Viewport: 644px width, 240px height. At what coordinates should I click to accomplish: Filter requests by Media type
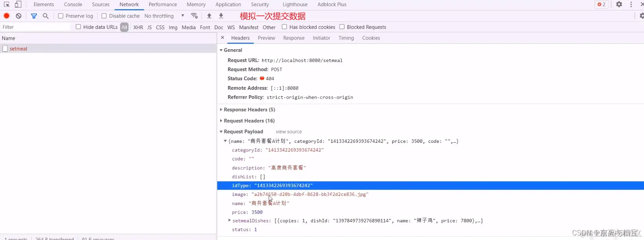tap(188, 27)
